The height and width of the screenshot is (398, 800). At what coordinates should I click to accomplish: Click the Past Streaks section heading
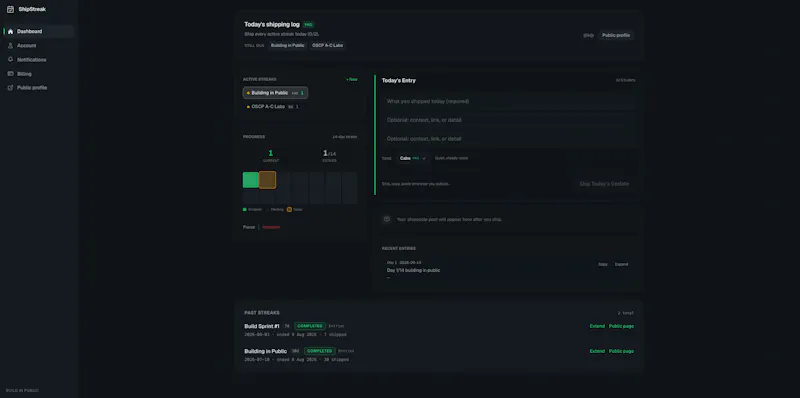click(262, 313)
